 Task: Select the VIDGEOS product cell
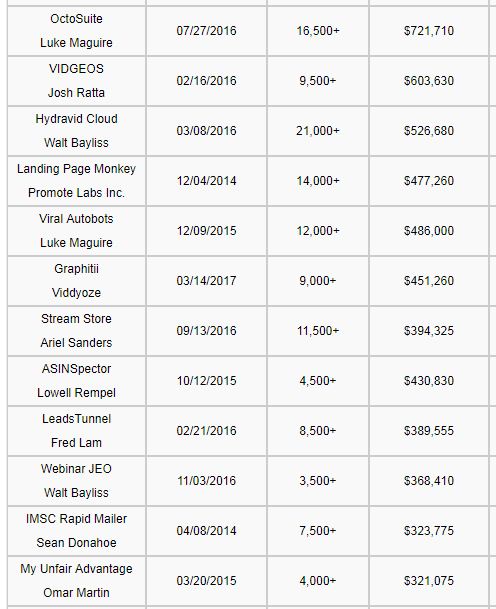(77, 81)
